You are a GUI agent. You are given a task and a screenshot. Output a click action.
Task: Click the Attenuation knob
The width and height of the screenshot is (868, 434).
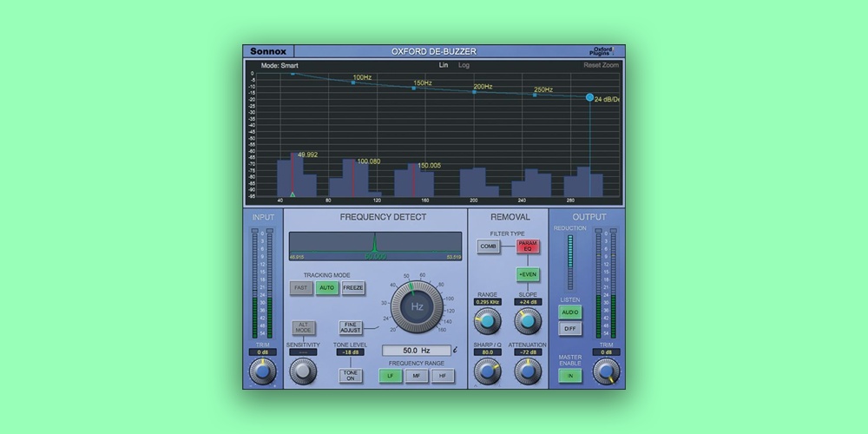527,372
